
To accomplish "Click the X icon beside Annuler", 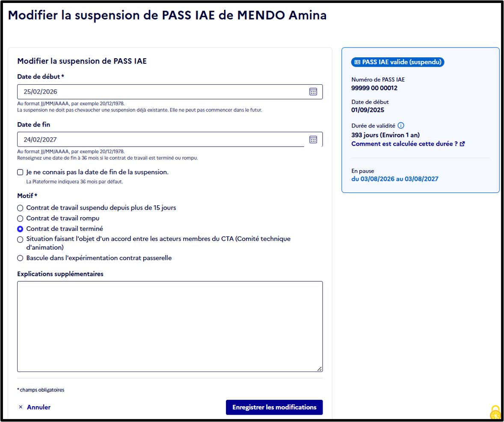I will (21, 407).
